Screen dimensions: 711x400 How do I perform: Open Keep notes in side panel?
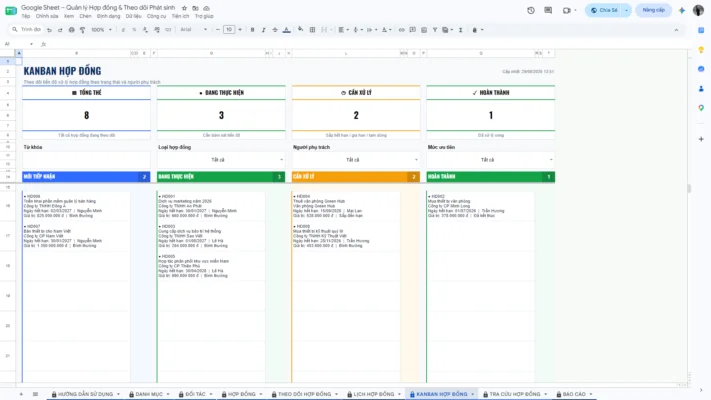click(x=701, y=49)
